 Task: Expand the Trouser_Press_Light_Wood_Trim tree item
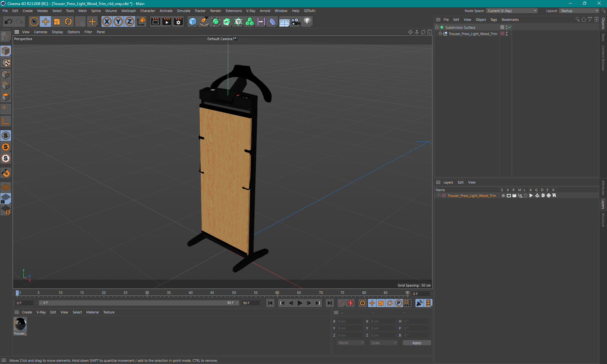coord(440,34)
